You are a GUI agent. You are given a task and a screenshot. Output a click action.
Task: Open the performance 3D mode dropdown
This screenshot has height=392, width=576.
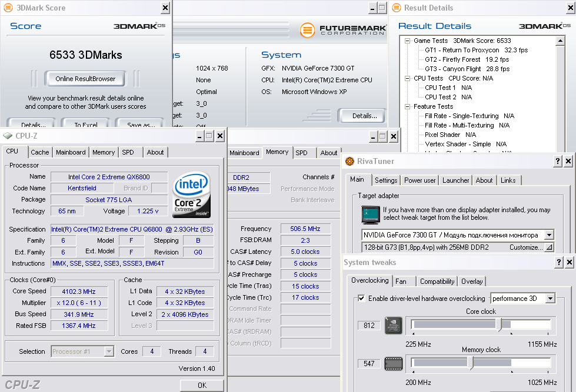(550, 299)
